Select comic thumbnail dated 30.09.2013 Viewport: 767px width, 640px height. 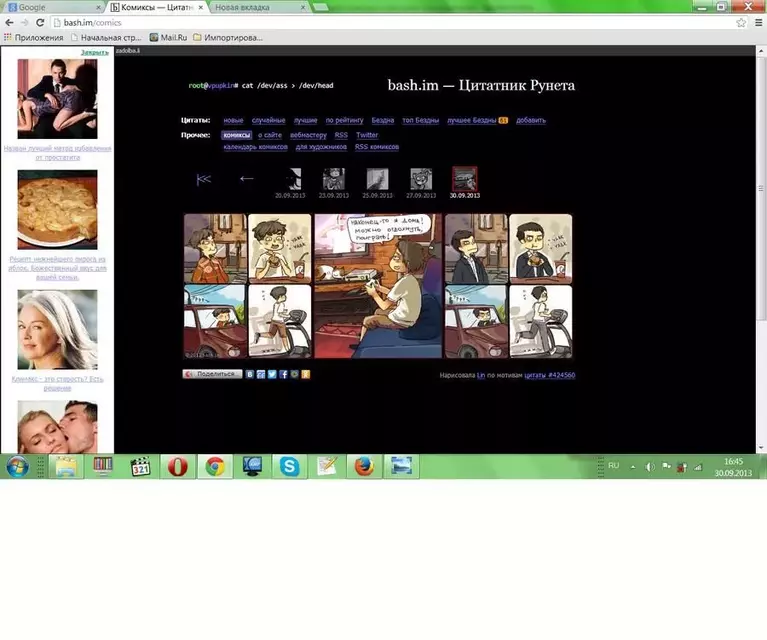click(465, 179)
